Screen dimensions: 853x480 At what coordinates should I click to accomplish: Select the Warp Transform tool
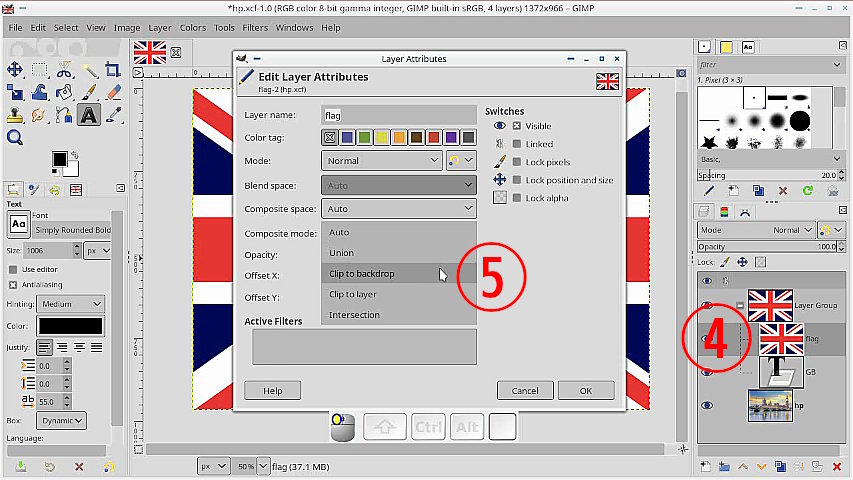(x=39, y=93)
